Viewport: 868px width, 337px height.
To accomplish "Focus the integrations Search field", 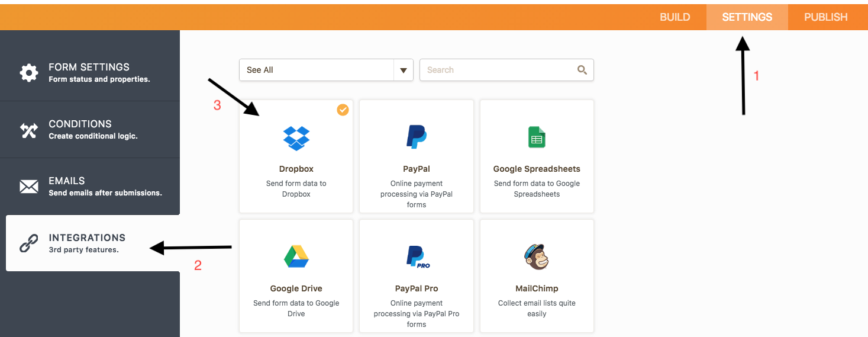I will [x=506, y=70].
